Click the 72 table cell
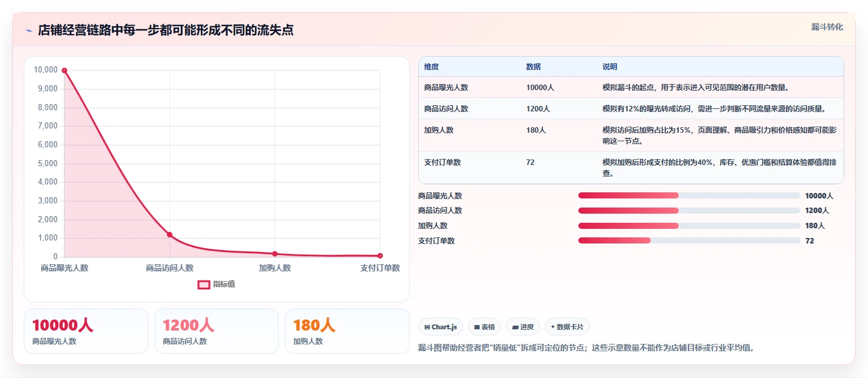The height and width of the screenshot is (378, 868). click(x=531, y=163)
